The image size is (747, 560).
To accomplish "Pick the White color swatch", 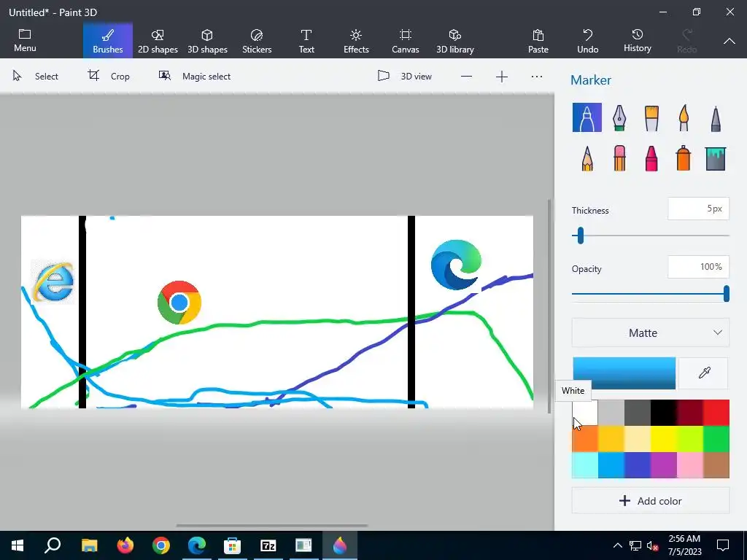I will pos(585,413).
